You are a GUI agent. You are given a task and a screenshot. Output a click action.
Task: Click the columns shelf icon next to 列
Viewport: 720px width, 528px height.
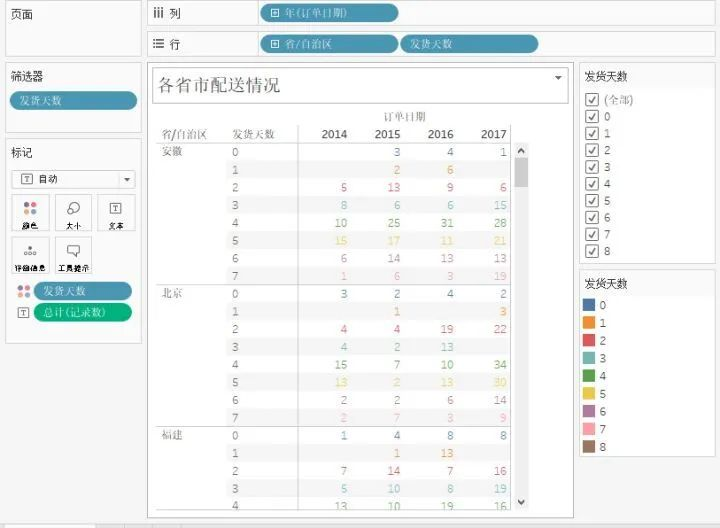[158, 13]
